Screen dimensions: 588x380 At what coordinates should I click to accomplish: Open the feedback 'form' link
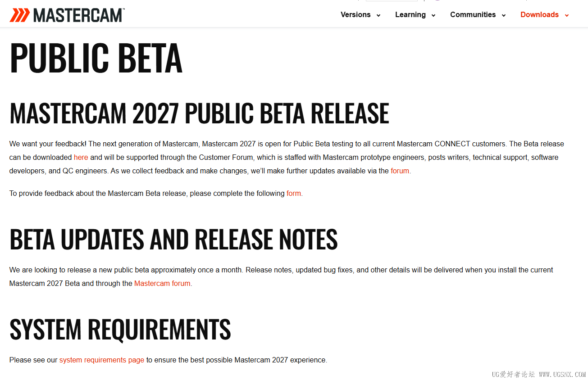coord(293,194)
